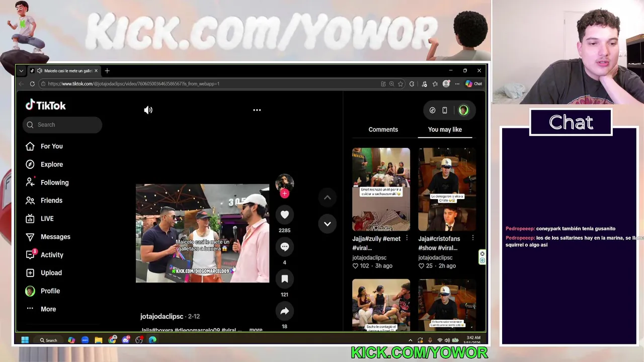The width and height of the screenshot is (644, 362).
Task: Open the jotajodaclipsc author name under video
Action: point(162,316)
